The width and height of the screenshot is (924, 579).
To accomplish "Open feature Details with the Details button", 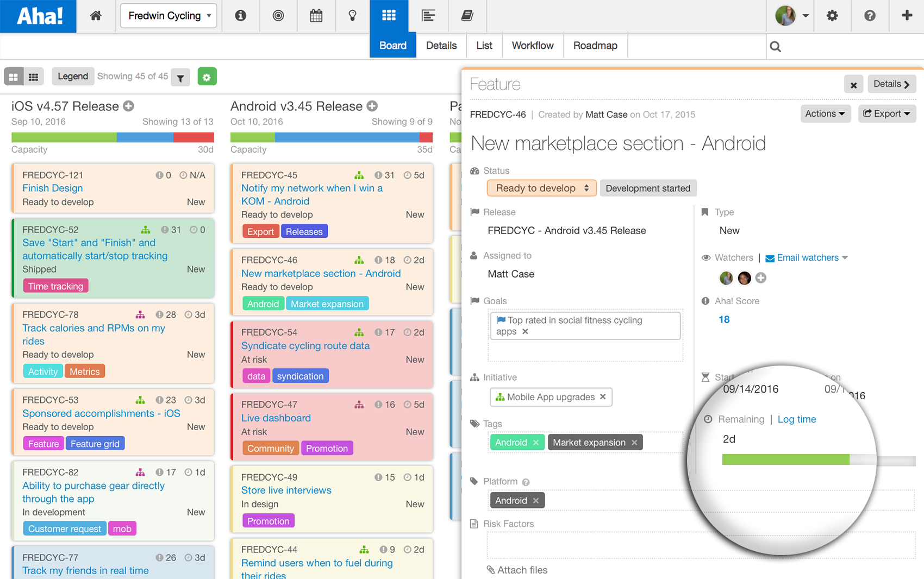I will (891, 84).
